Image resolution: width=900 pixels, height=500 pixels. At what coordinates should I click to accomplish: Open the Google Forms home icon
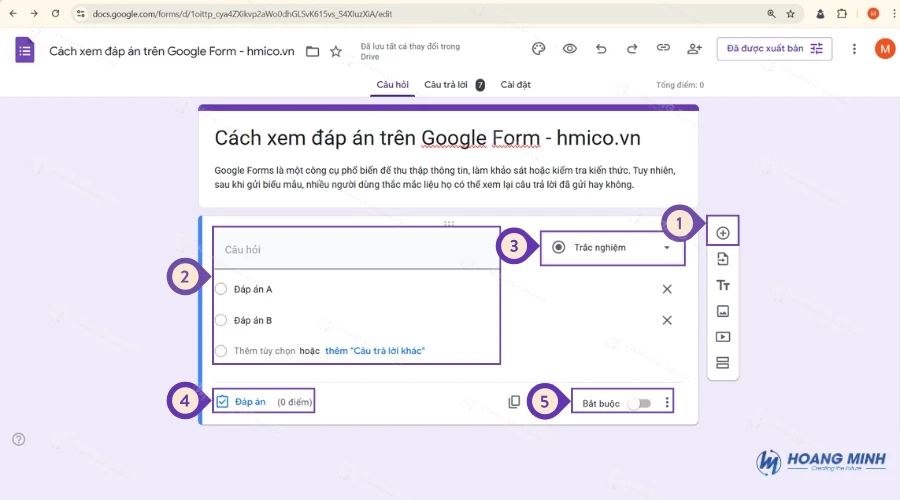[x=25, y=50]
